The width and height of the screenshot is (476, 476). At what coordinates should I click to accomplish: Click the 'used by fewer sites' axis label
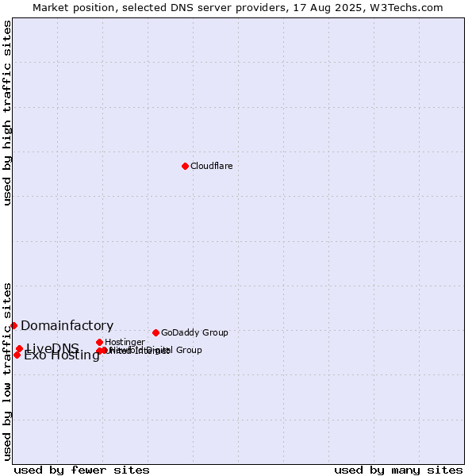click(x=82, y=470)
